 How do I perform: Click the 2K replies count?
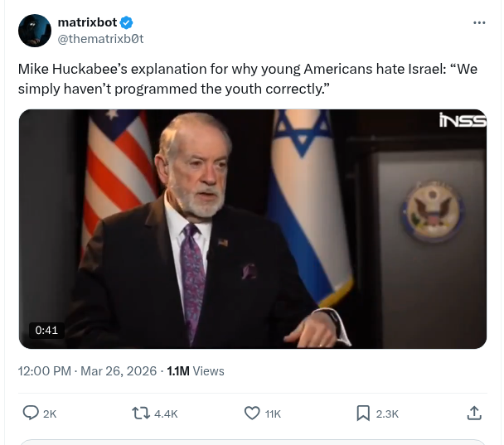pos(50,414)
